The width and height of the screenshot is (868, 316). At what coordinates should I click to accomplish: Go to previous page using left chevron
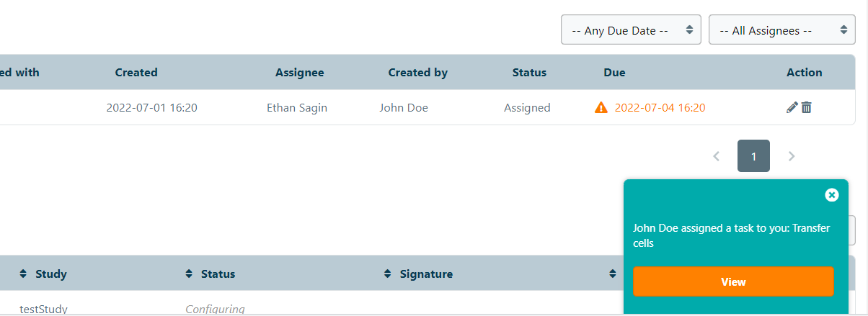click(x=716, y=156)
